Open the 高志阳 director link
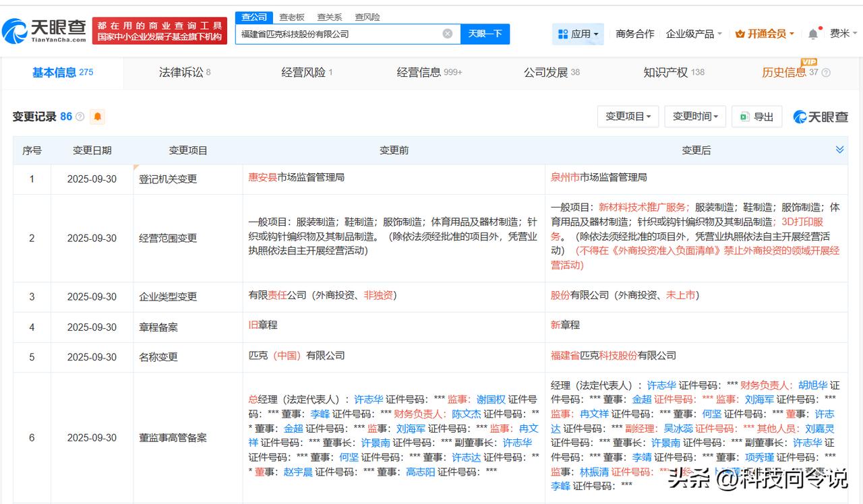The height and width of the screenshot is (504, 863). [x=421, y=472]
